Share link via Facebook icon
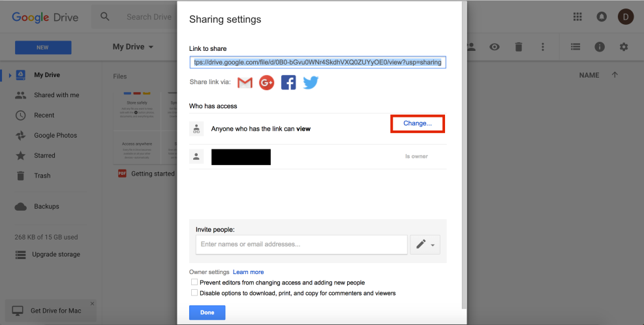 tap(288, 83)
